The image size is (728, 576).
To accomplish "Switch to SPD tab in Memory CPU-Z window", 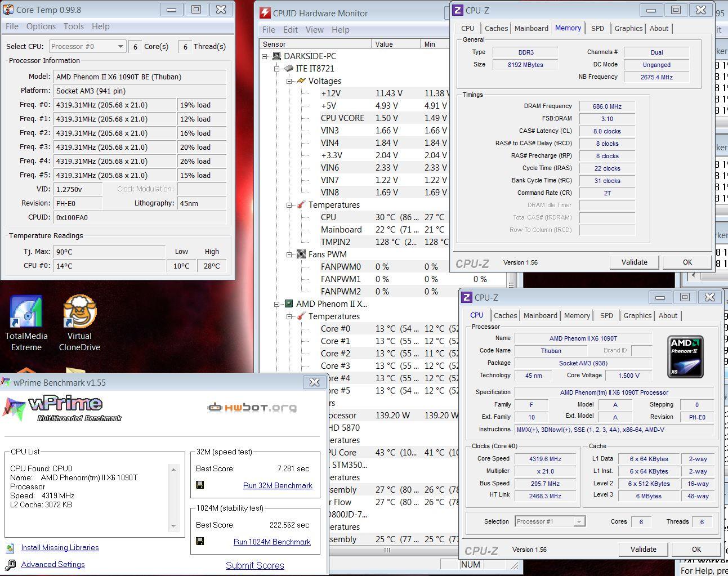I will [x=597, y=28].
